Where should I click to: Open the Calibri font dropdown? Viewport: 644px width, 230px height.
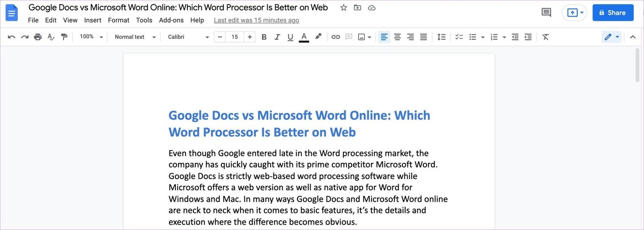(188, 37)
